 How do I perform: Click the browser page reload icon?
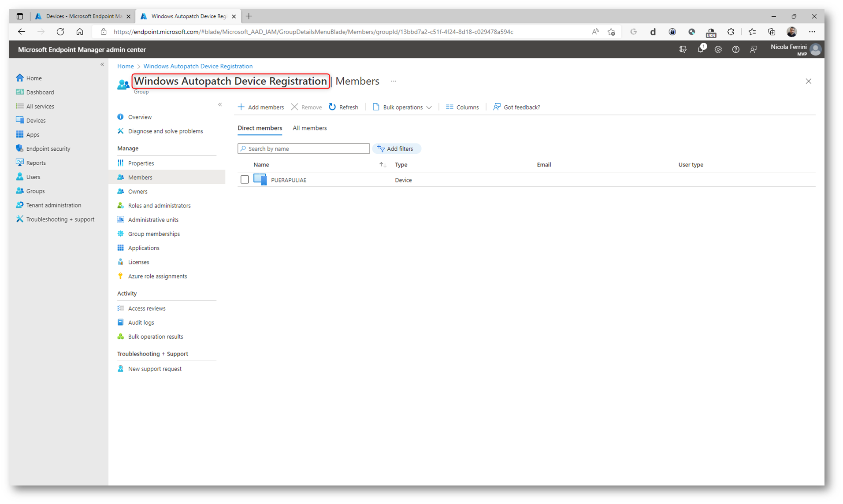[60, 32]
